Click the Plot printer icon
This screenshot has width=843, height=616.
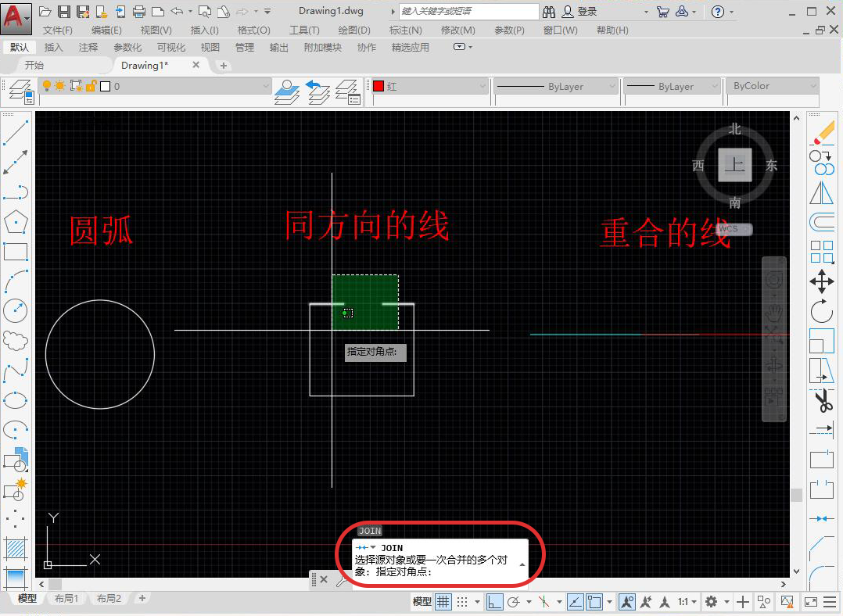139,12
